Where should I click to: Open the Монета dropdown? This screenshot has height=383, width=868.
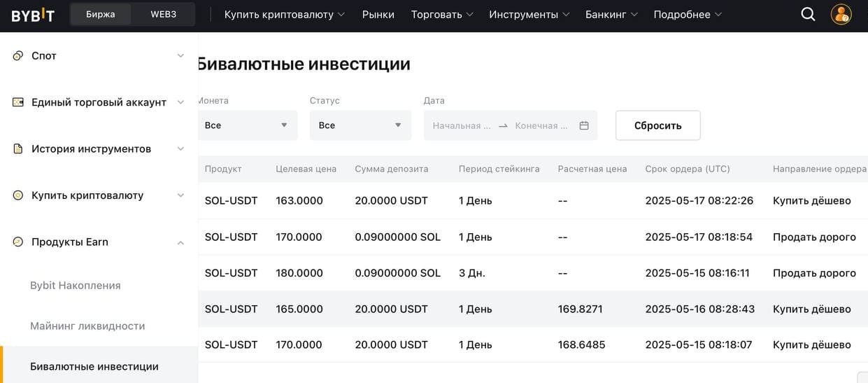point(248,125)
